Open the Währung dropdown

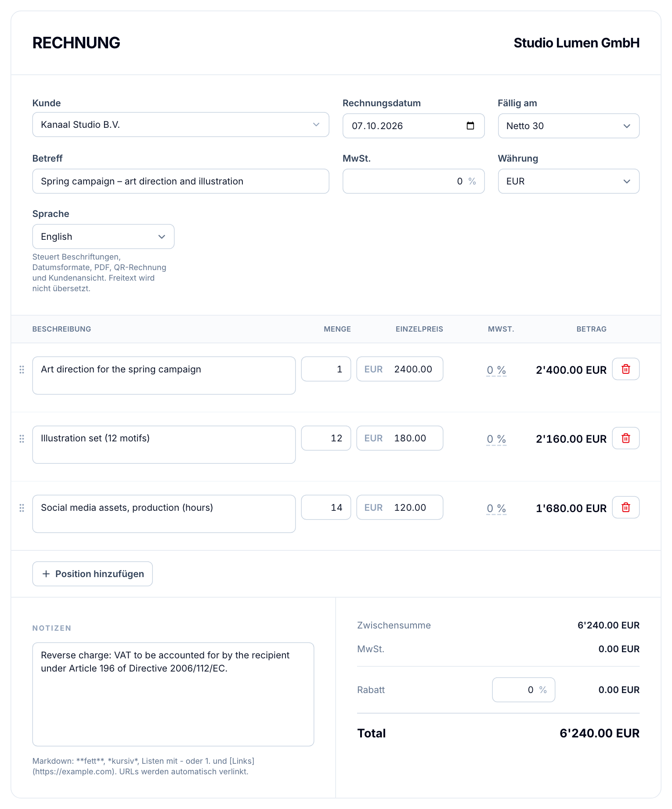(x=568, y=181)
